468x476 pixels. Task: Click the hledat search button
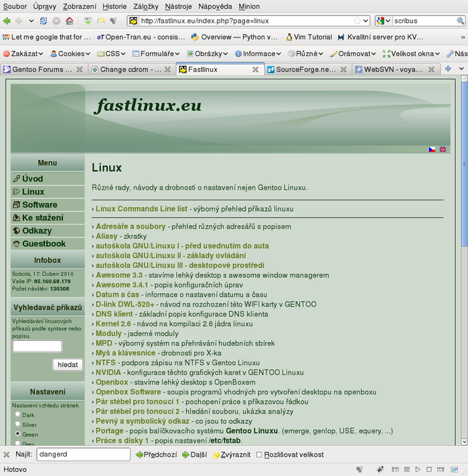pos(68,365)
